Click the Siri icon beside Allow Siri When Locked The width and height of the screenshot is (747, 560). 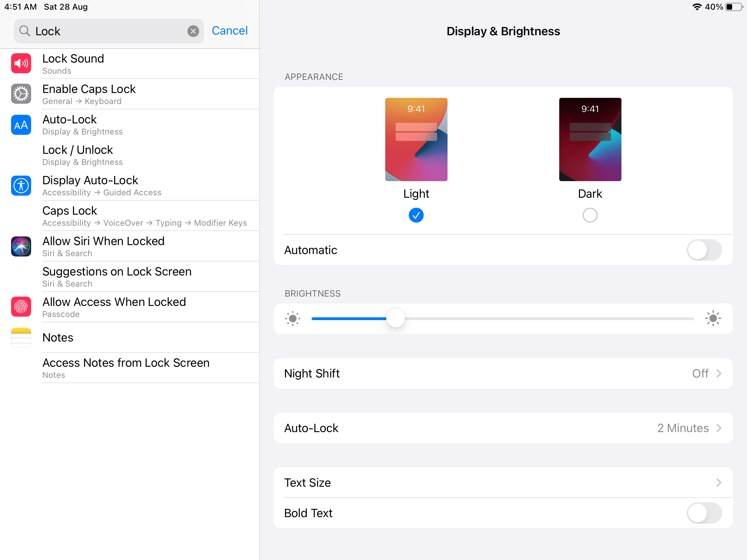(21, 246)
